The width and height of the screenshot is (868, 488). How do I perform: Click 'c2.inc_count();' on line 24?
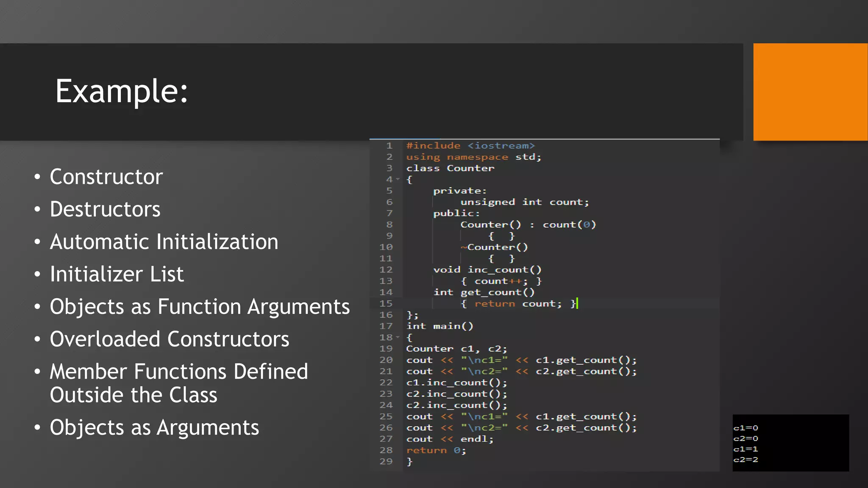pyautogui.click(x=457, y=405)
